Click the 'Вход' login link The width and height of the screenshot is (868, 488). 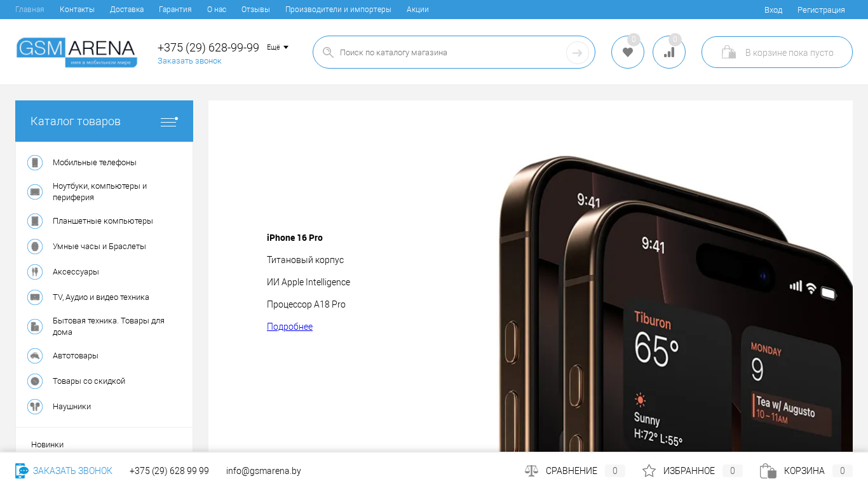pos(773,10)
